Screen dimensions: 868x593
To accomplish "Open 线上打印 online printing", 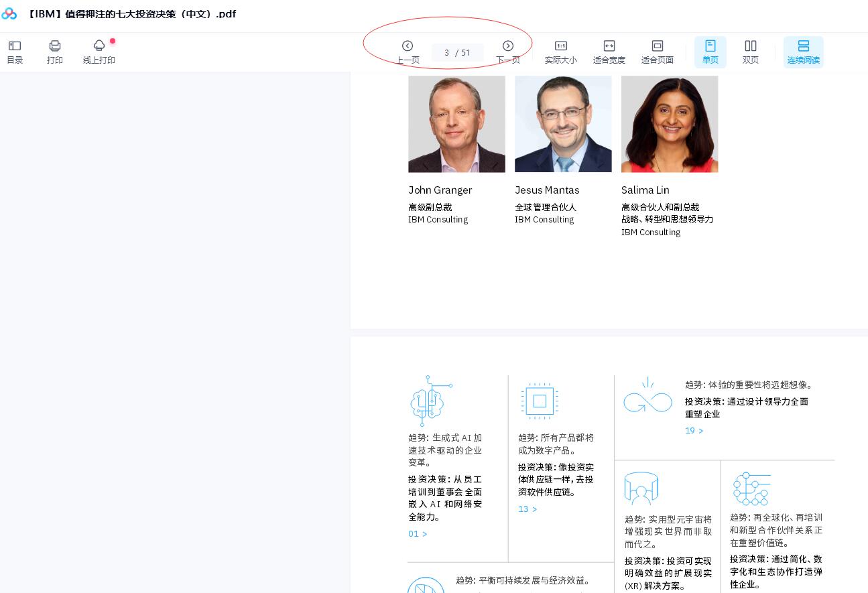I will [99, 52].
